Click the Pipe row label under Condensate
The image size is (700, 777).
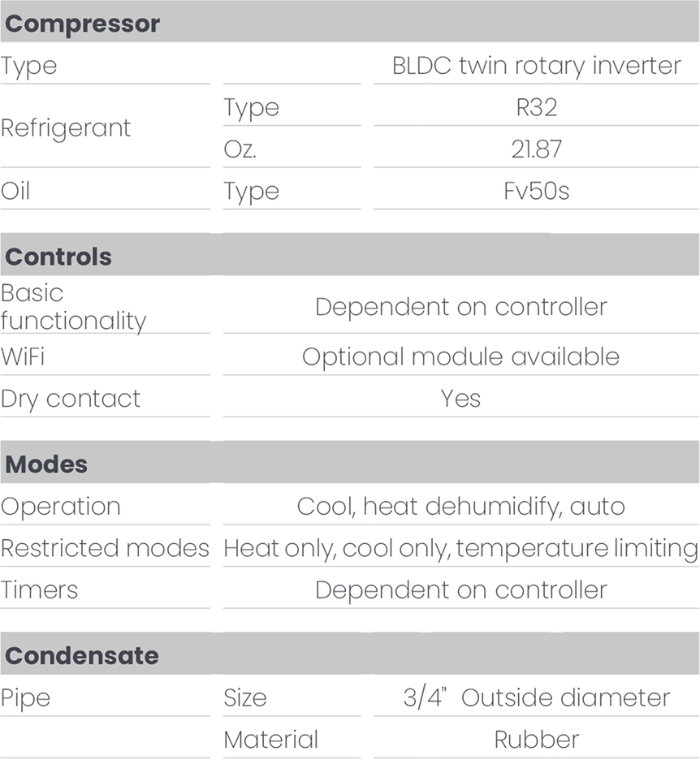(x=25, y=699)
